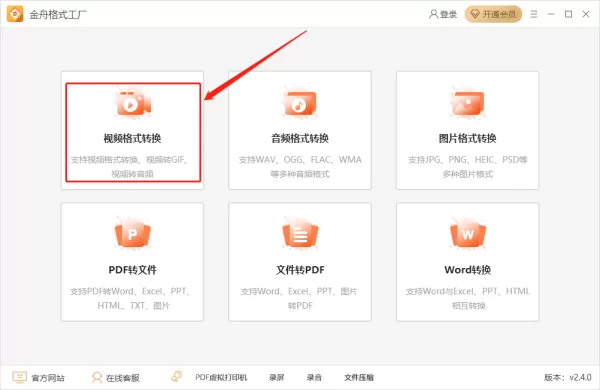Open the hamburger menu icon

[534, 14]
